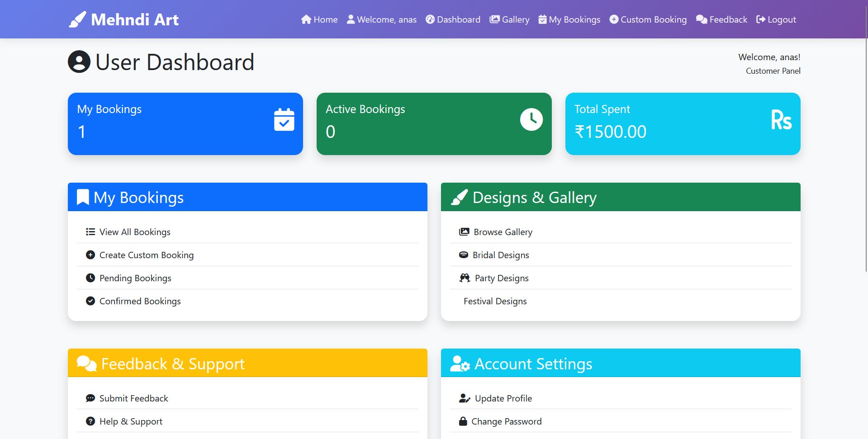Viewport: 868px width, 439px height.
Task: Select the calendar icon on My Bookings card
Action: (x=283, y=119)
